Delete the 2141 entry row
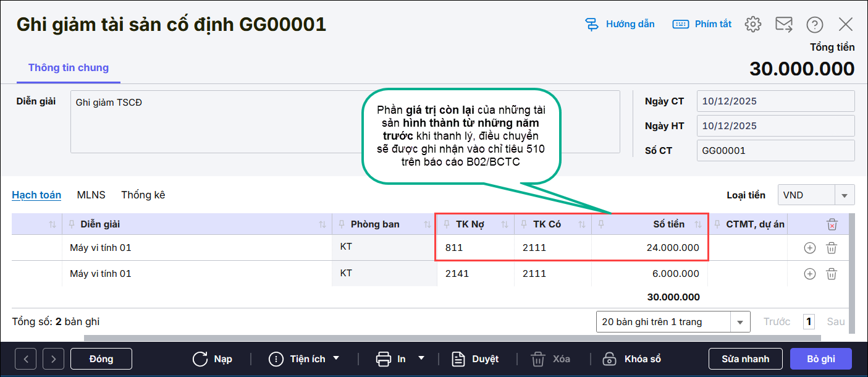This screenshot has height=377, width=868. 832,274
